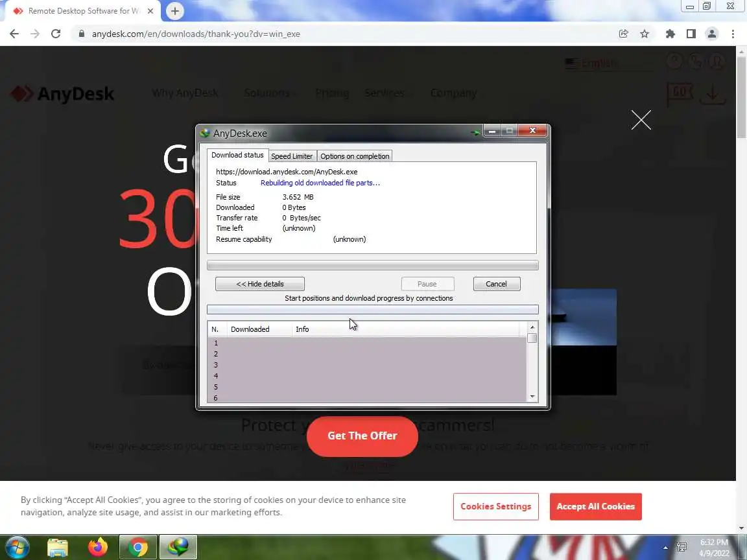
Task: View site security lock icon
Action: pos(82,34)
